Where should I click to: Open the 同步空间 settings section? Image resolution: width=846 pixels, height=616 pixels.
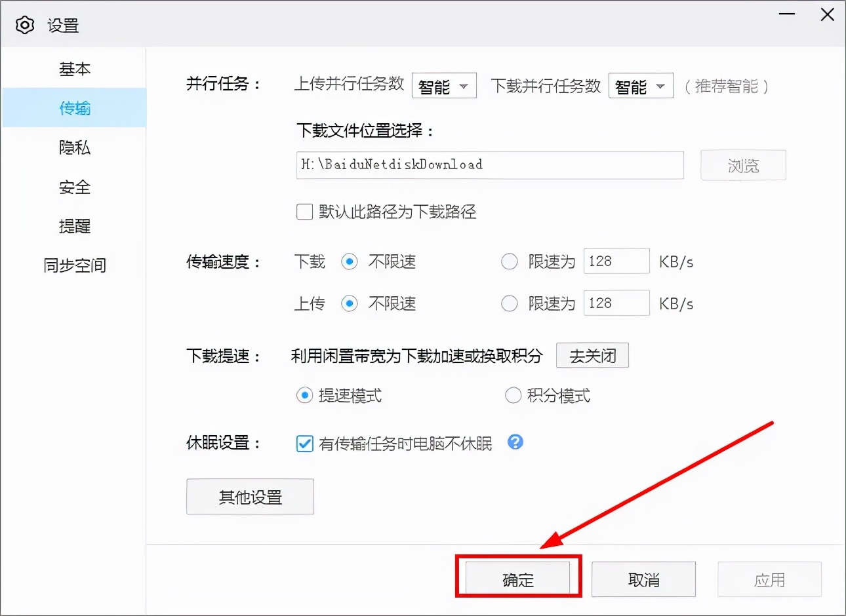point(74,265)
